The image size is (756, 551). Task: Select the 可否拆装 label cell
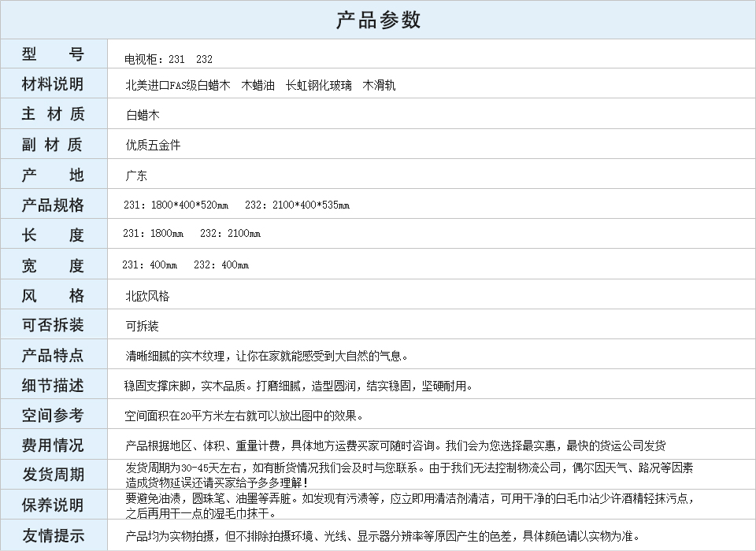click(53, 325)
